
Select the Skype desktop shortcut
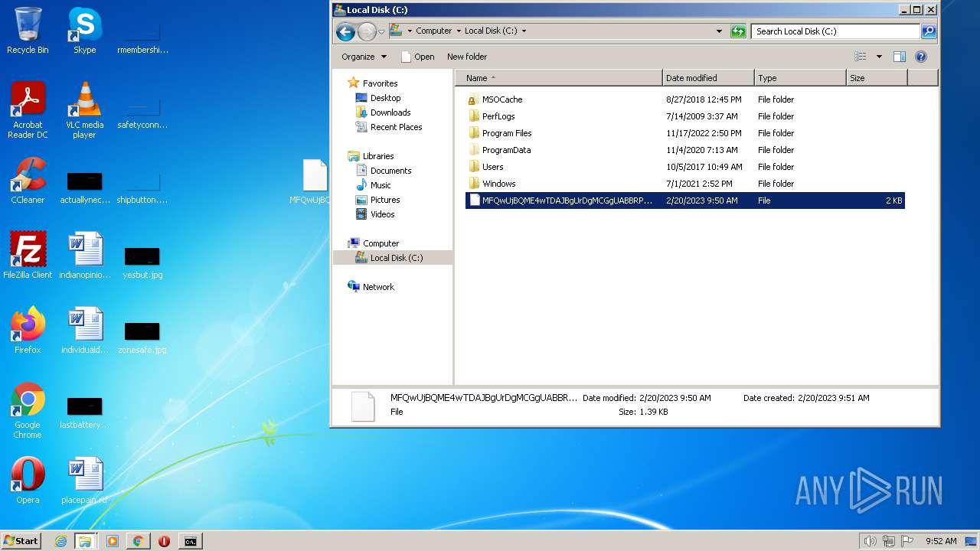[x=85, y=31]
